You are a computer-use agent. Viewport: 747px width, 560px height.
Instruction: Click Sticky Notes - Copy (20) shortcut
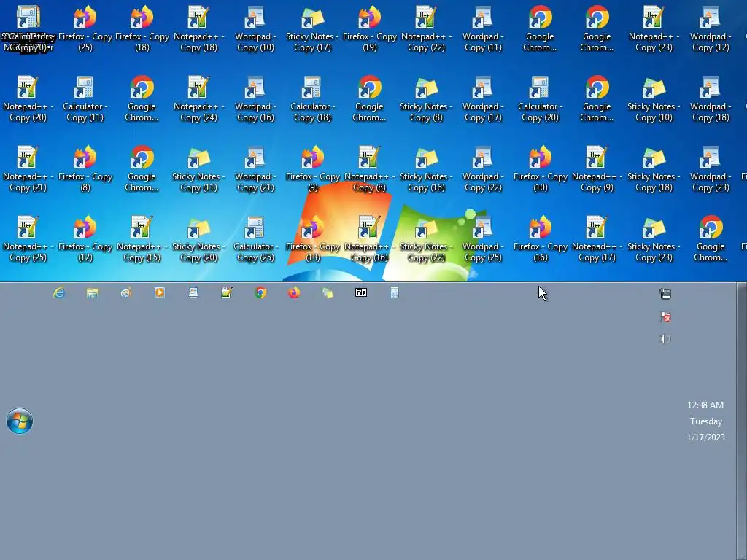tap(198, 238)
